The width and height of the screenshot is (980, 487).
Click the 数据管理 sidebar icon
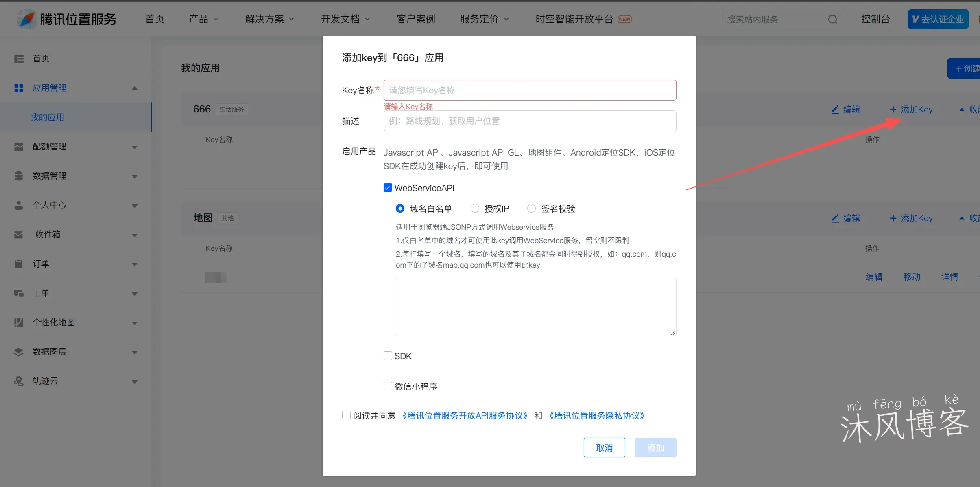(x=19, y=176)
